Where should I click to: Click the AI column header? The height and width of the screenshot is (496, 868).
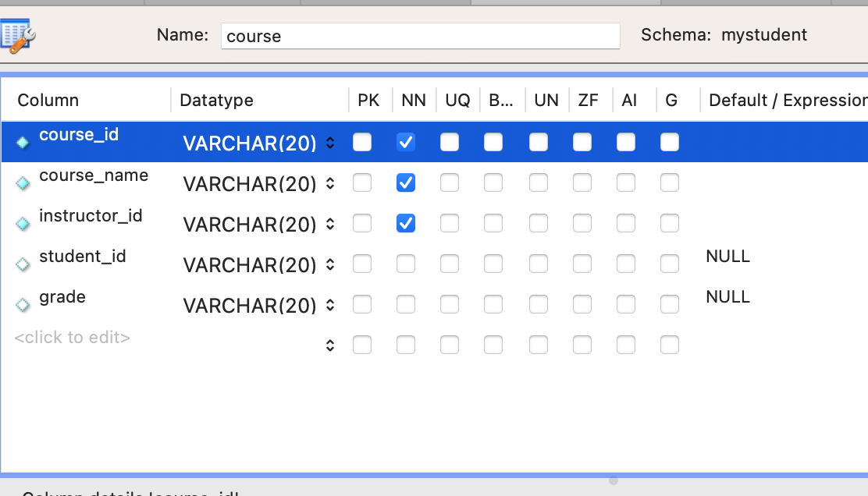click(x=629, y=100)
